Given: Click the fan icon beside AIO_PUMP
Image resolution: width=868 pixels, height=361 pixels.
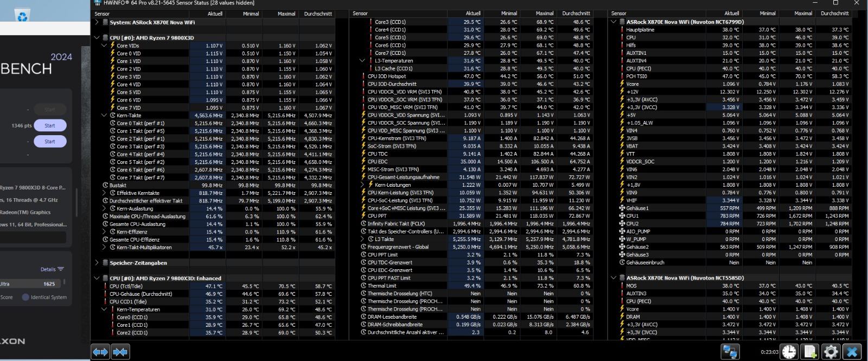Looking at the screenshot, I should click(622, 231).
